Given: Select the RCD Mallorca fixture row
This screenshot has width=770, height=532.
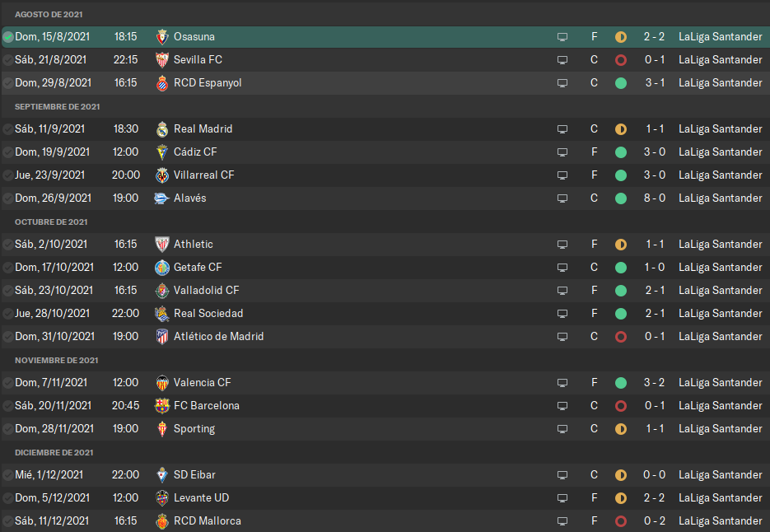Looking at the screenshot, I should (x=385, y=520).
